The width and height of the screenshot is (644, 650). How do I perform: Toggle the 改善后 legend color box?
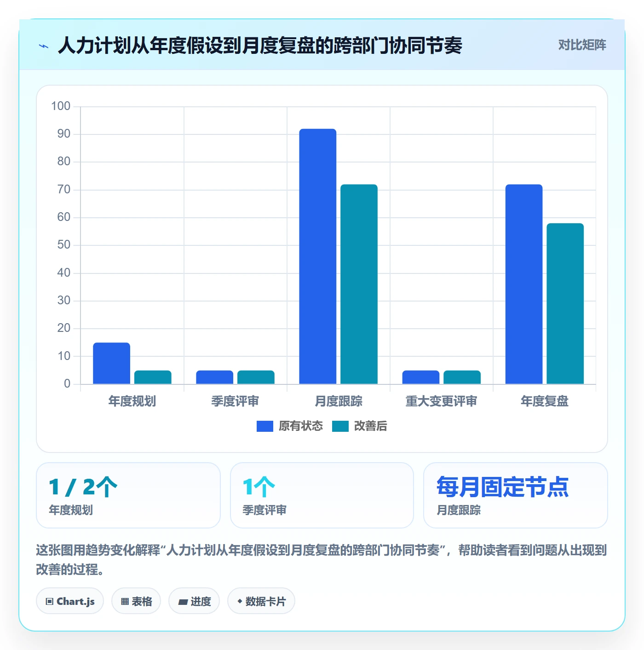pyautogui.click(x=340, y=426)
